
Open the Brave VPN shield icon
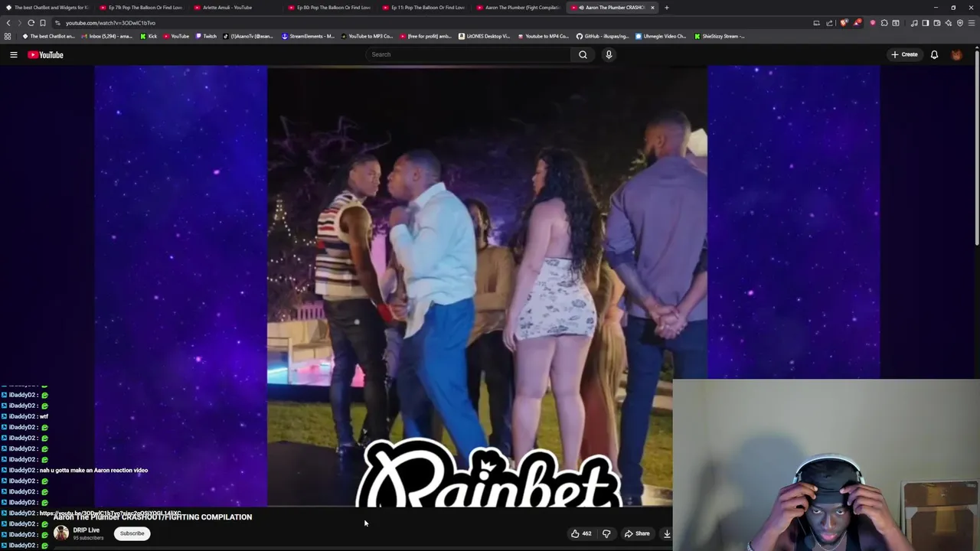click(960, 23)
